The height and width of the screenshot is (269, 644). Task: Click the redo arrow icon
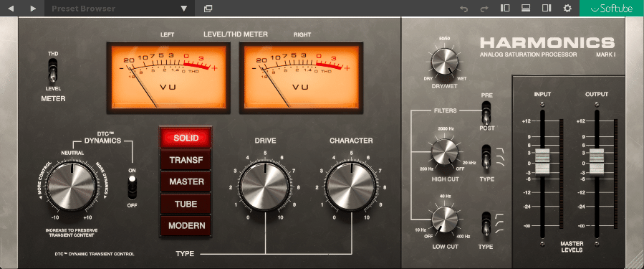coord(485,8)
